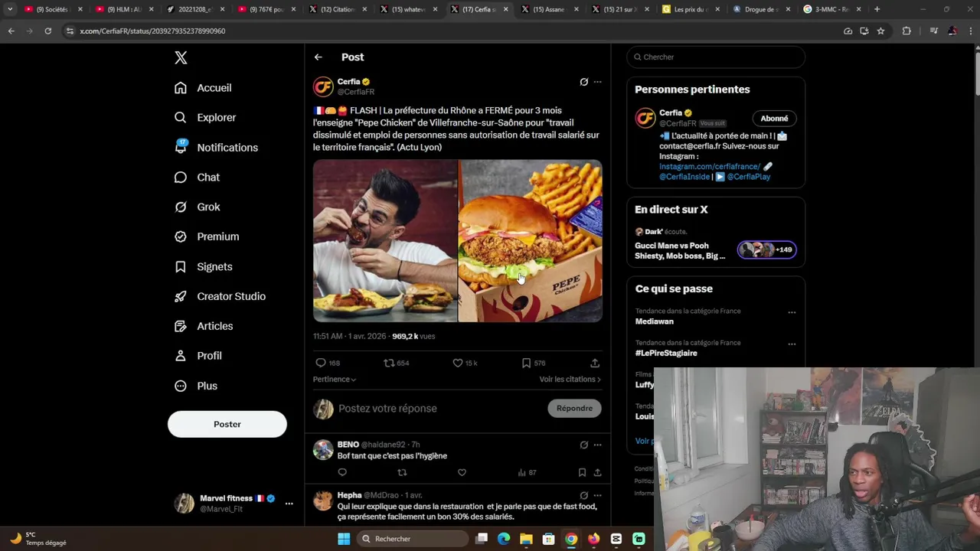Open the Pepe Chicken burger photo
Screen dimensions: 980x551
[531, 241]
